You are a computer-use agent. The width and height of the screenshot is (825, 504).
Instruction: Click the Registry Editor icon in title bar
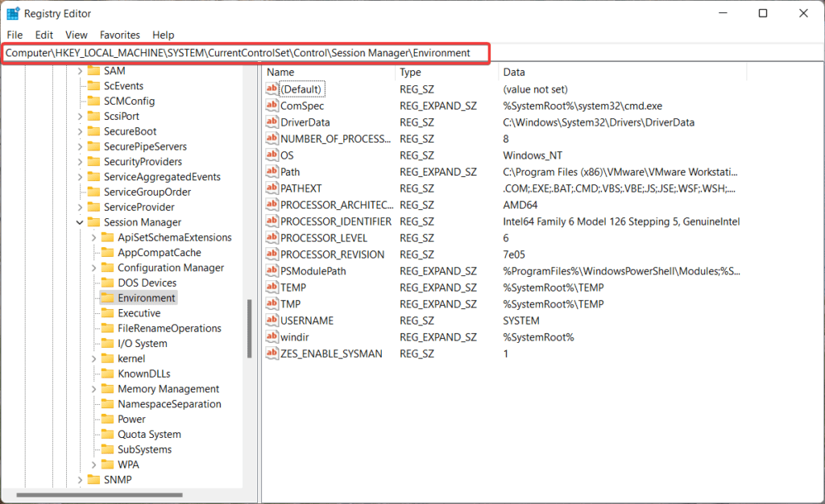click(x=12, y=13)
